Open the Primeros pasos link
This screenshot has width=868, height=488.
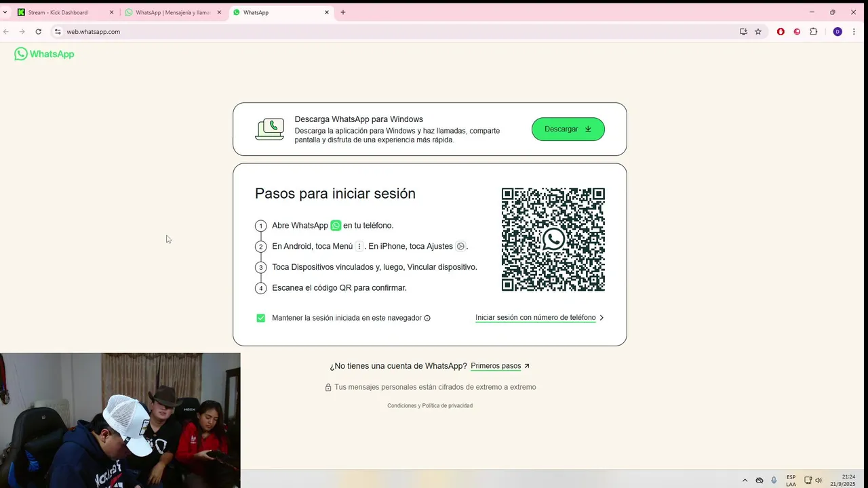tap(496, 366)
